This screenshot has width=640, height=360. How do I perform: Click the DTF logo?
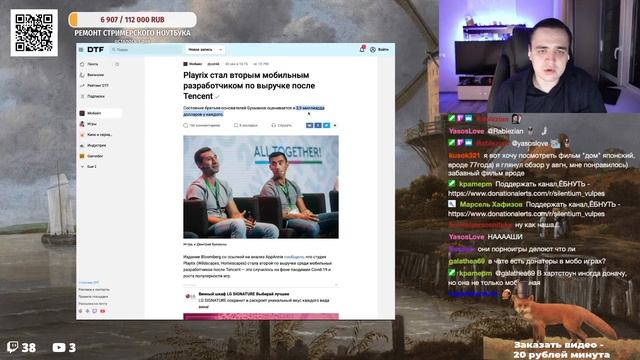click(96, 49)
